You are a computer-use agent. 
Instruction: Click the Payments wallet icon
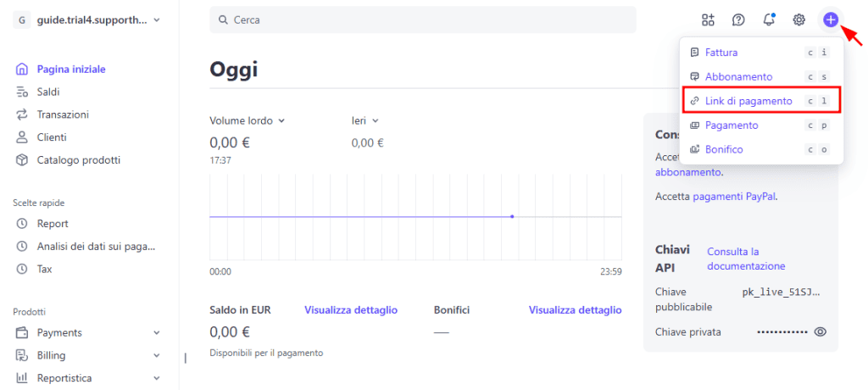pos(21,333)
